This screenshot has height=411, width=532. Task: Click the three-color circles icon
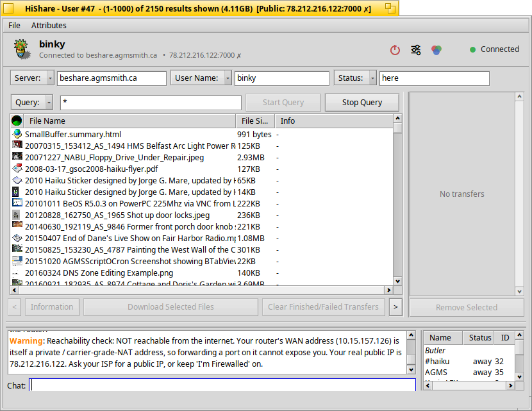point(436,50)
